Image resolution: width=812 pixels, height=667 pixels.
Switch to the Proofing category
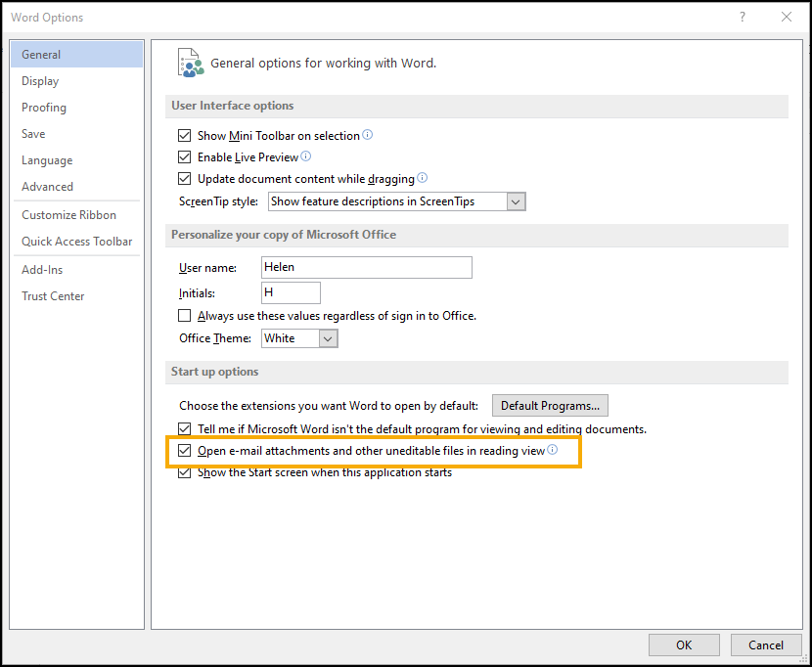[x=44, y=108]
